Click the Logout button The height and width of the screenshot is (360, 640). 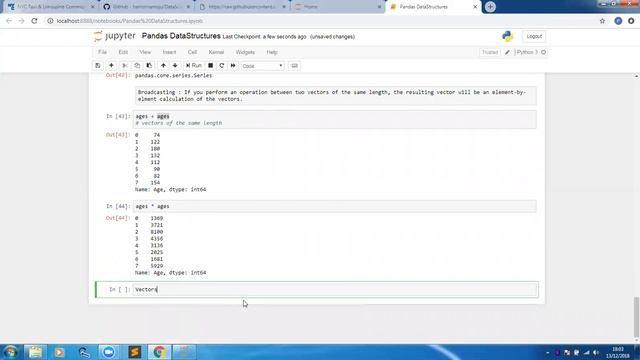click(534, 36)
